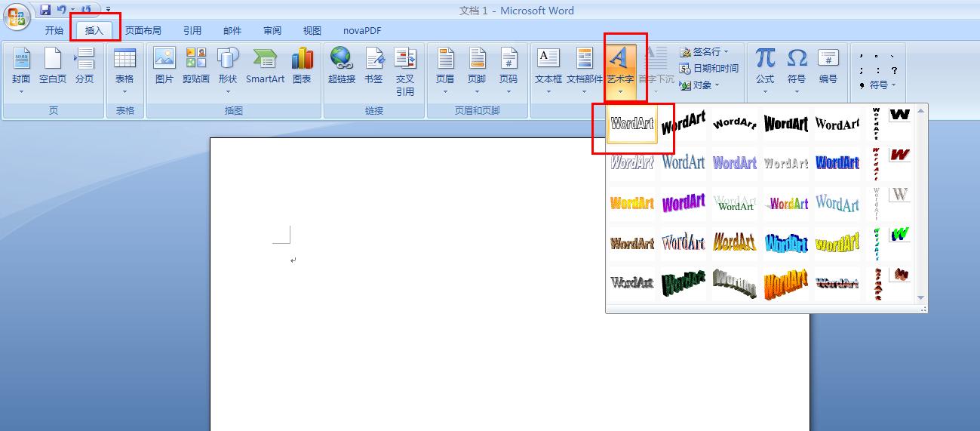Expand the 封面 cover page dropdown
The width and height of the screenshot is (980, 431).
(21, 91)
